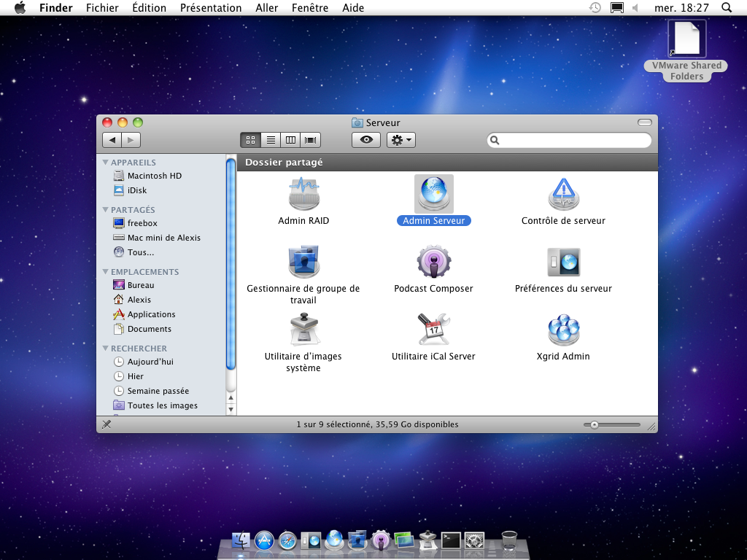Open Server Preferences switch icon in Dock
The height and width of the screenshot is (560, 747).
coord(311,541)
